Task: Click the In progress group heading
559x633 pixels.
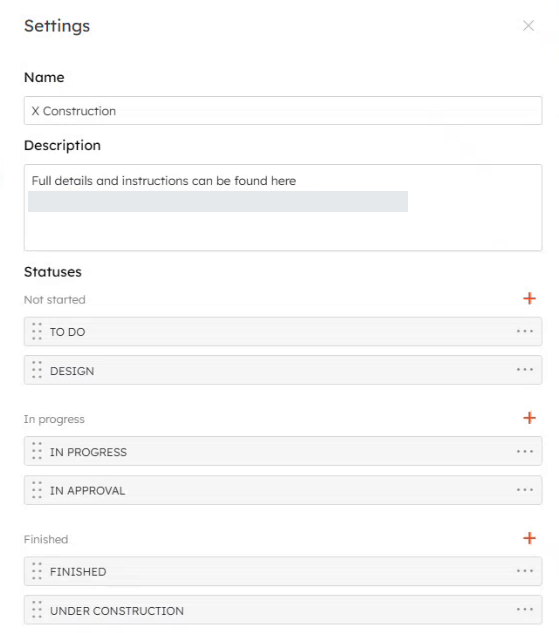Action: click(54, 419)
